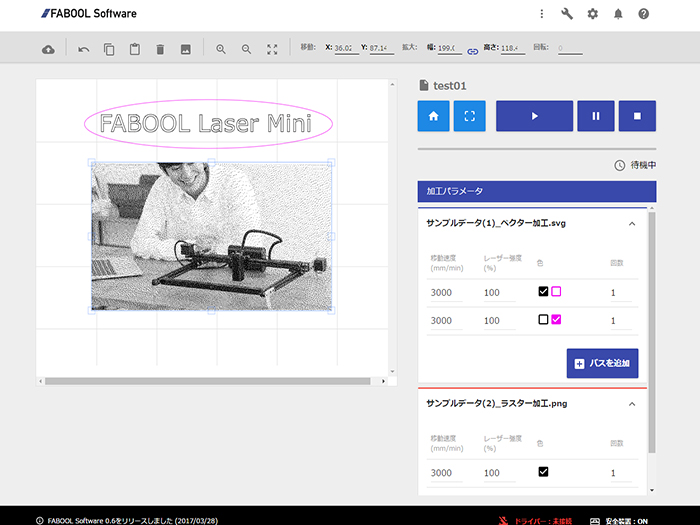Click the canvas scroll right arrow
The height and width of the screenshot is (525, 700).
tap(383, 381)
